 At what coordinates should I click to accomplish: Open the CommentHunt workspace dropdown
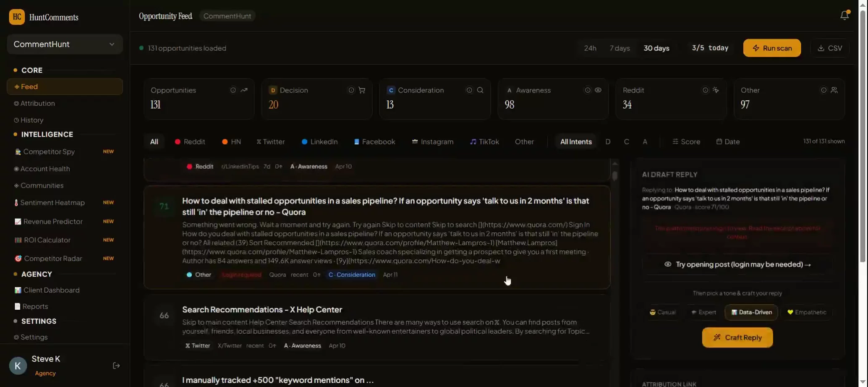[x=65, y=44]
